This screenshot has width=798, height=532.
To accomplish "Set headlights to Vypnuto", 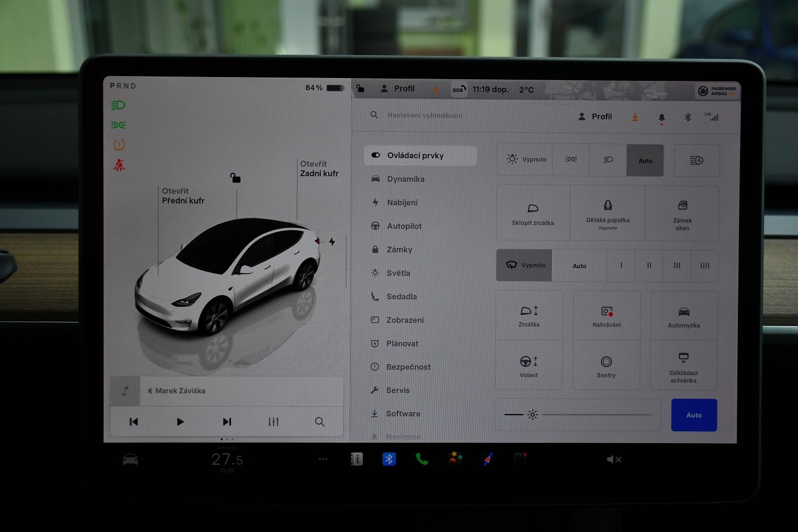I will pyautogui.click(x=526, y=160).
